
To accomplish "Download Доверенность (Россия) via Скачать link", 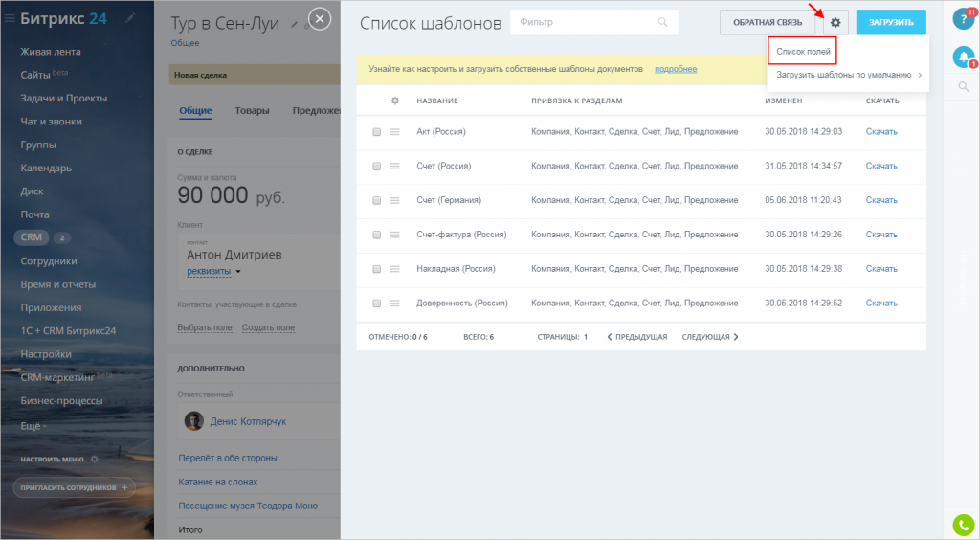I will pyautogui.click(x=881, y=304).
